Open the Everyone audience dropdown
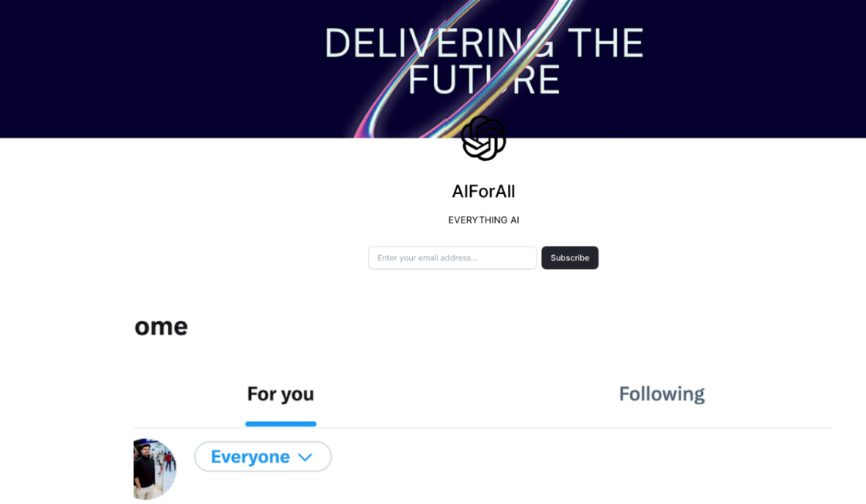The height and width of the screenshot is (504, 866). pos(263,457)
